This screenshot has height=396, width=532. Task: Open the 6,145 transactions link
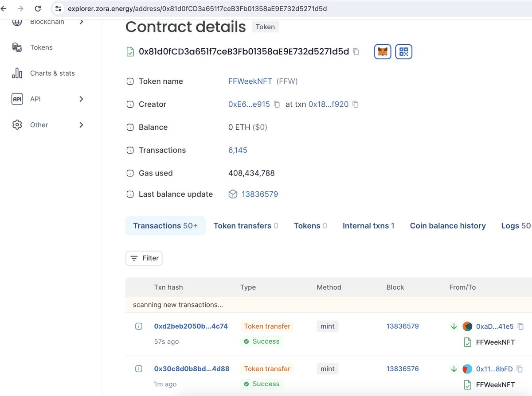[238, 150]
